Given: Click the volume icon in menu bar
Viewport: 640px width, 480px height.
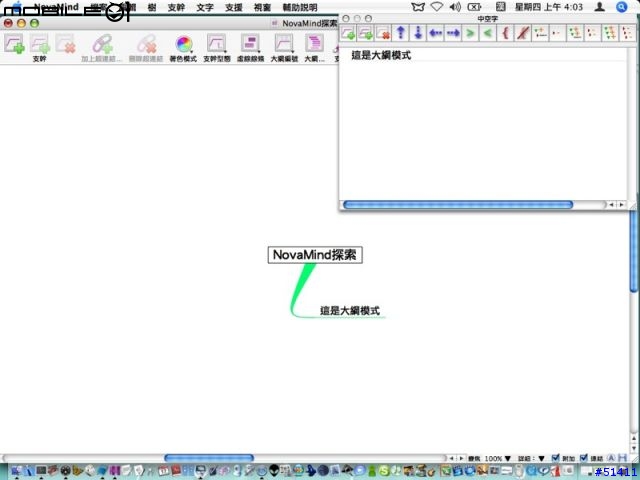Looking at the screenshot, I should pos(455,7).
